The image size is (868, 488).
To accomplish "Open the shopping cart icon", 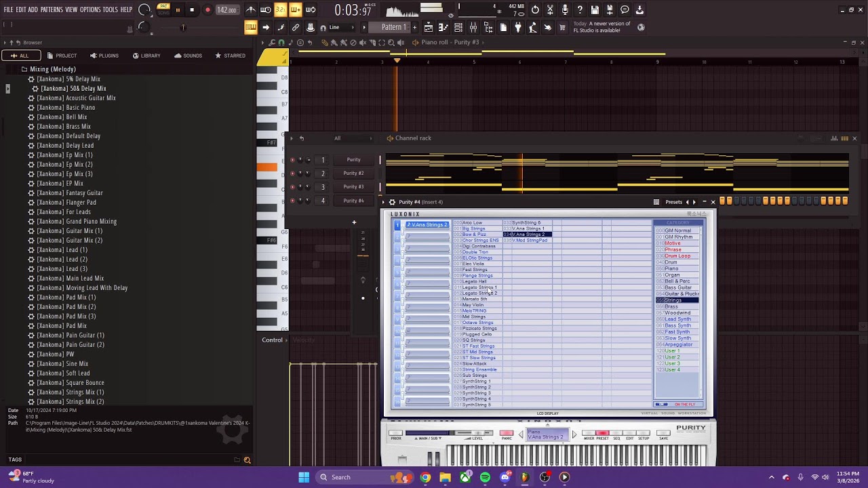I will coord(562,27).
